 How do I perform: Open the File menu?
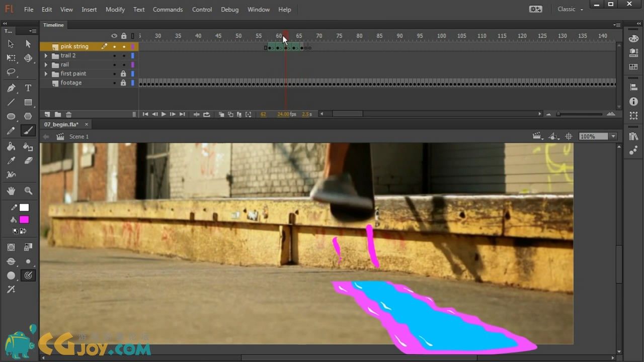coord(29,9)
